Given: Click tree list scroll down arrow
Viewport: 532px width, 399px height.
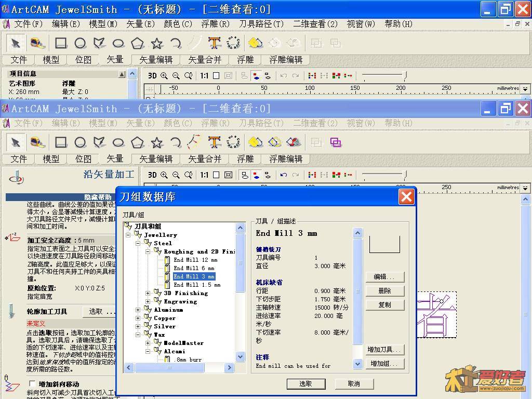Looking at the screenshot, I should click(240, 356).
